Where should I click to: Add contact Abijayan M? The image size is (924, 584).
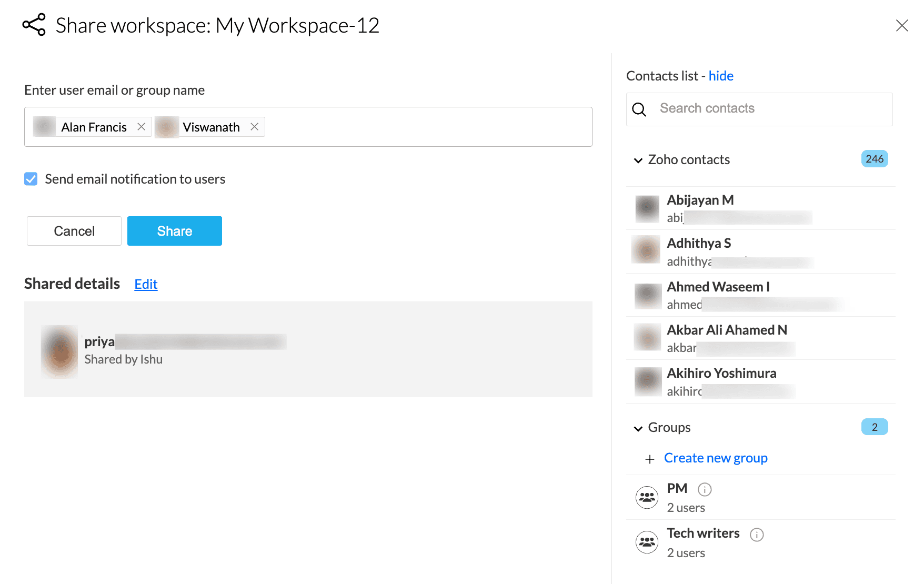(700, 200)
